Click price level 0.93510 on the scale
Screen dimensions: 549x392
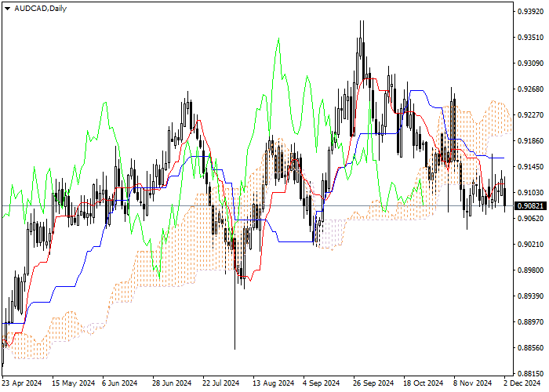(x=531, y=38)
